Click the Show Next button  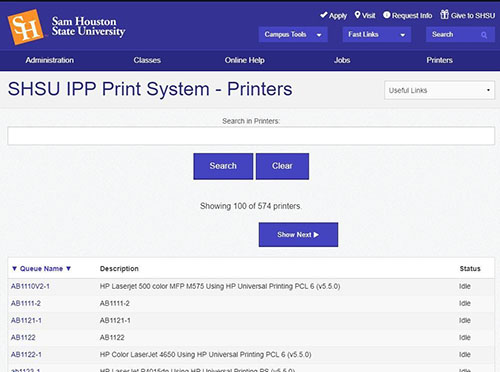click(x=298, y=235)
